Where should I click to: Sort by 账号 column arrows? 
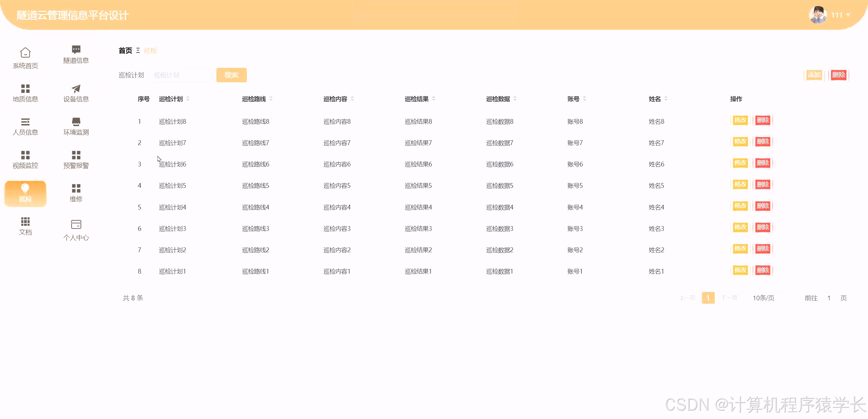point(585,99)
